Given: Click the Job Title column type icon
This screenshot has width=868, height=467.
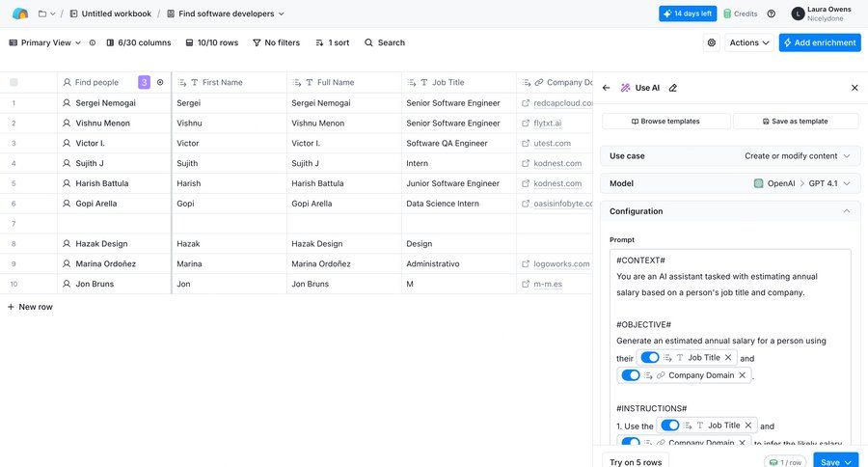Looking at the screenshot, I should [424, 82].
